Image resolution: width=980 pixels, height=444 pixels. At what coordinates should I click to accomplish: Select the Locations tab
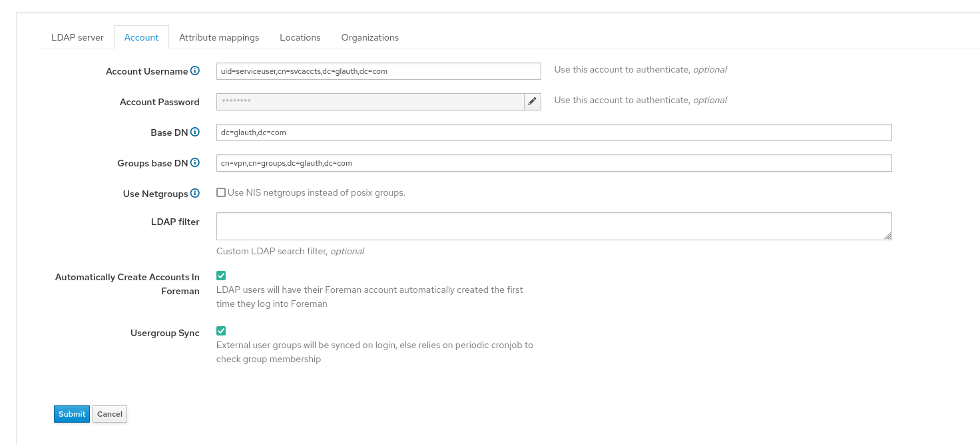300,37
